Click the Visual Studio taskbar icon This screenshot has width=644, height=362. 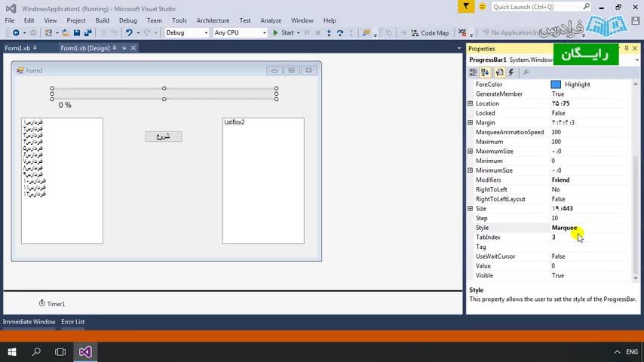click(x=85, y=351)
